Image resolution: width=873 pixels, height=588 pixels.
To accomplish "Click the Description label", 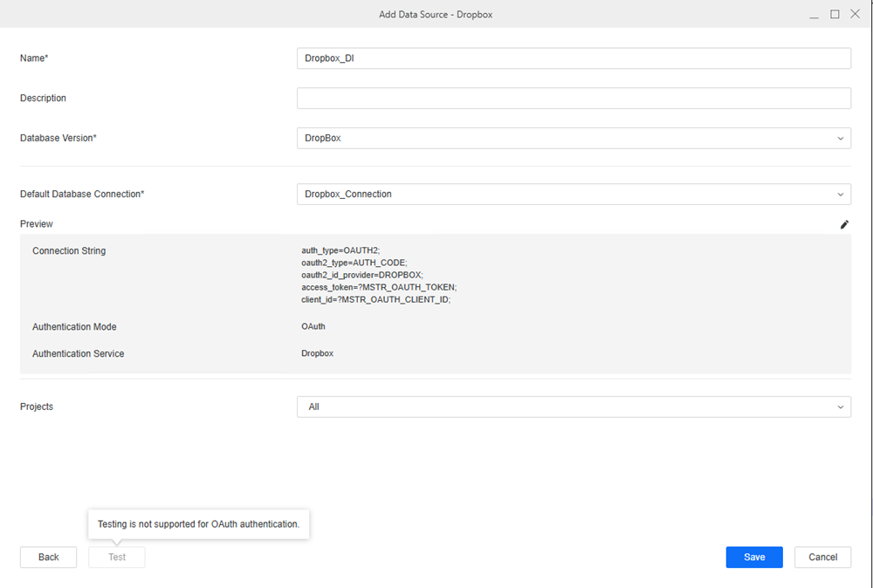I will pyautogui.click(x=43, y=98).
